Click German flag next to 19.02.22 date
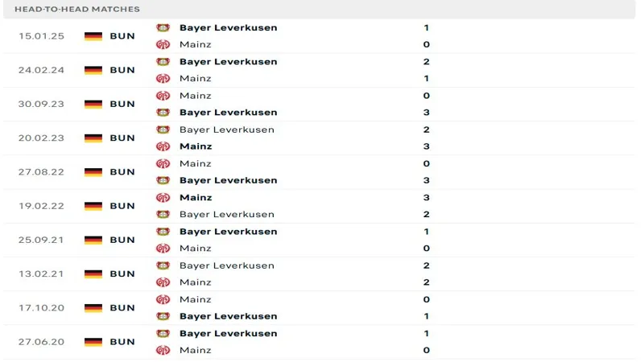Image resolution: width=644 pixels, height=362 pixels. [x=93, y=206]
